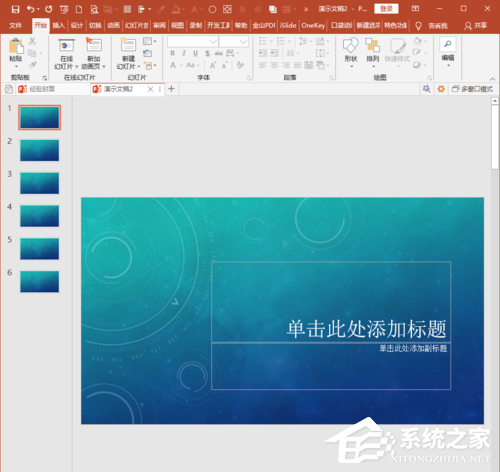Click the Paste clipboard icon
The height and width of the screenshot is (472, 500).
tap(16, 46)
